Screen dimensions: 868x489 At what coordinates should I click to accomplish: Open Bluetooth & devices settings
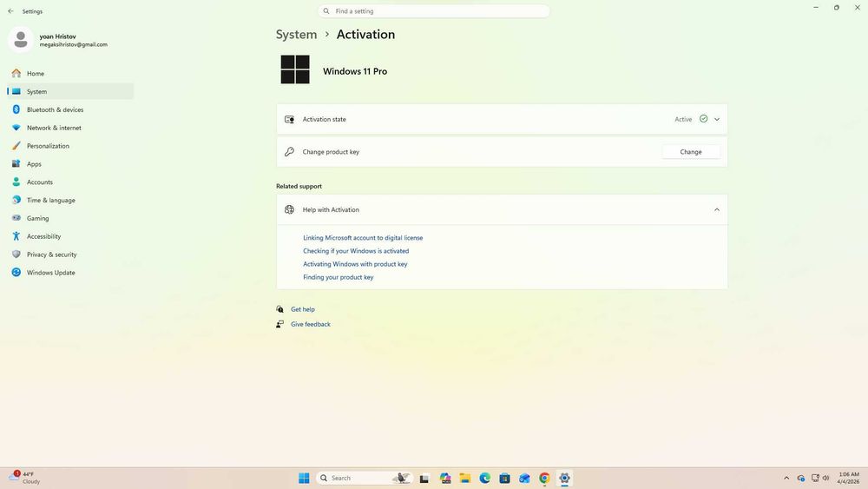[70, 109]
